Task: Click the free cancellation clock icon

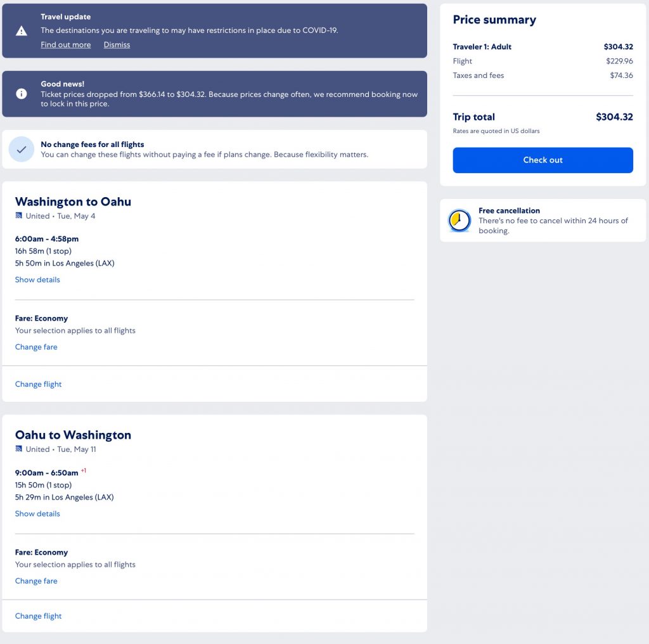Action: pos(459,221)
